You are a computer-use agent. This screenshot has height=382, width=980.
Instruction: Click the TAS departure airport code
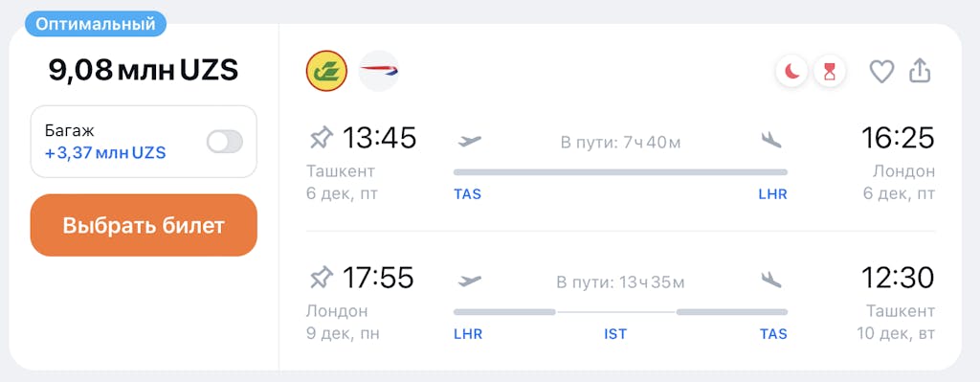467,194
